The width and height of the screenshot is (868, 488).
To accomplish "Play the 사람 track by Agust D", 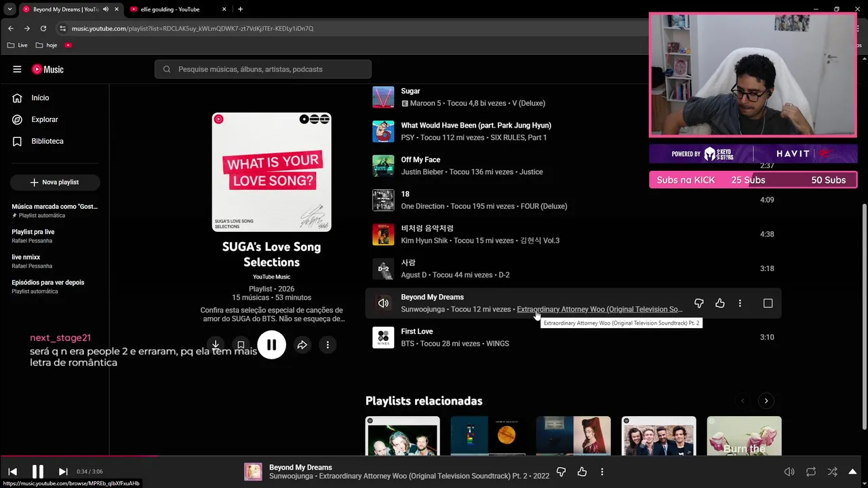I will [408, 262].
